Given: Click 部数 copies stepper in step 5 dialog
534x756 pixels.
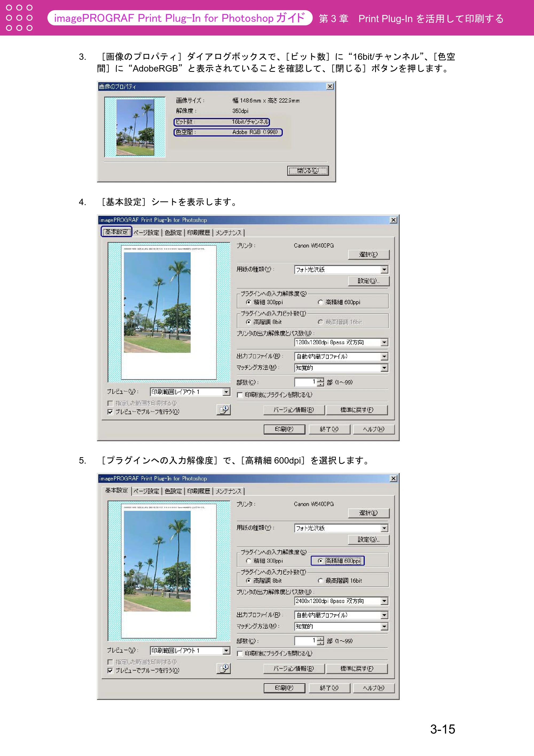Looking at the screenshot, I should 321,641.
